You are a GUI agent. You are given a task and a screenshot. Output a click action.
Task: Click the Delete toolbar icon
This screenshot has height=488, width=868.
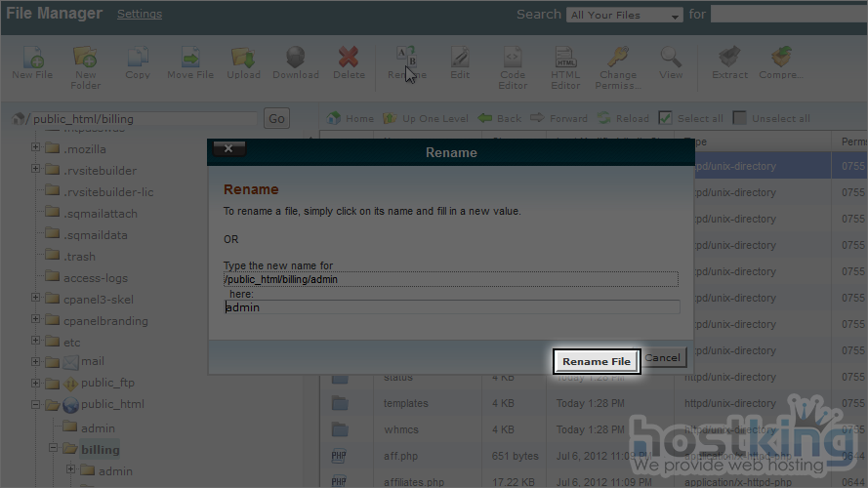click(349, 59)
